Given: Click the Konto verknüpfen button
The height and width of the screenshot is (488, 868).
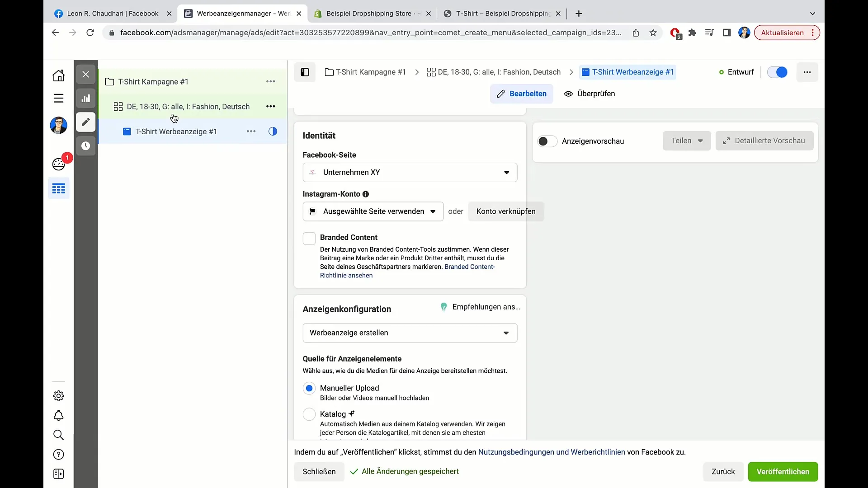Looking at the screenshot, I should 506,211.
